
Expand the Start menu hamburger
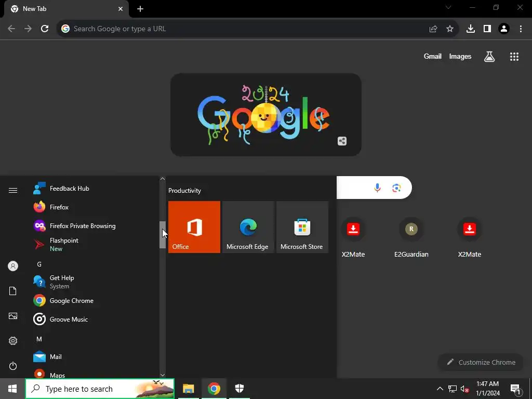[x=13, y=190]
